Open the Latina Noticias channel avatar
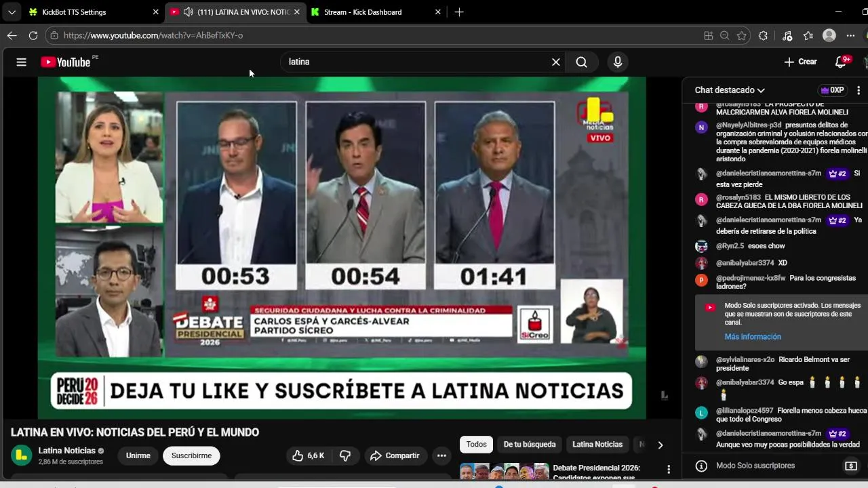Screen dimensions: 868x488 click(22, 455)
